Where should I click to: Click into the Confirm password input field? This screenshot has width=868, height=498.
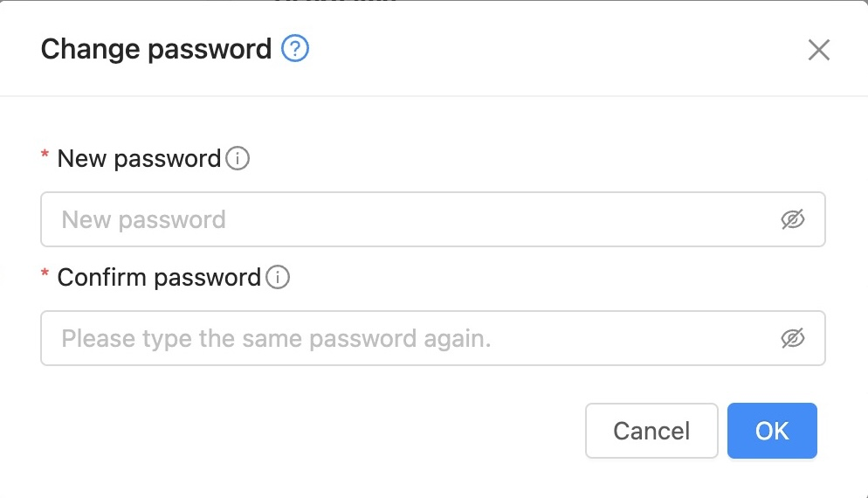(x=410, y=338)
